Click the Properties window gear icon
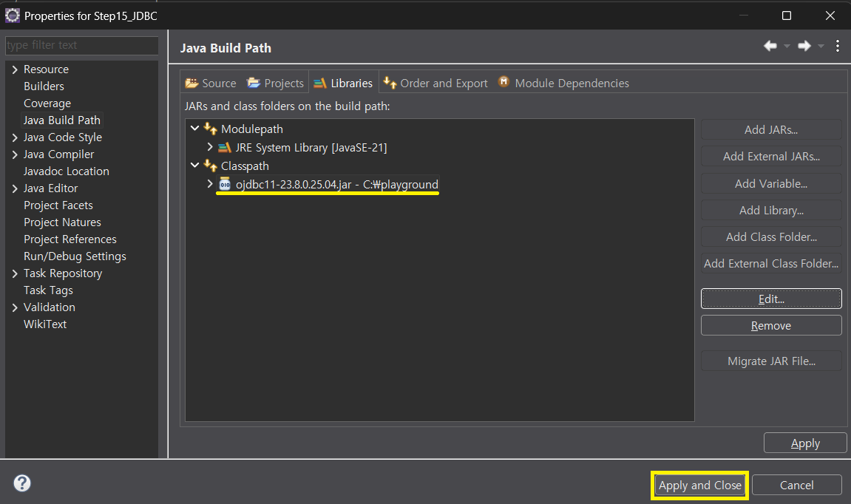This screenshot has width=851, height=504. click(x=13, y=16)
